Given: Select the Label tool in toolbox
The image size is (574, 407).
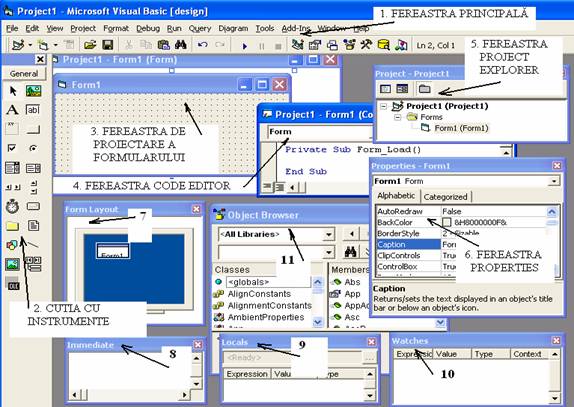Looking at the screenshot, I should click(x=12, y=109).
